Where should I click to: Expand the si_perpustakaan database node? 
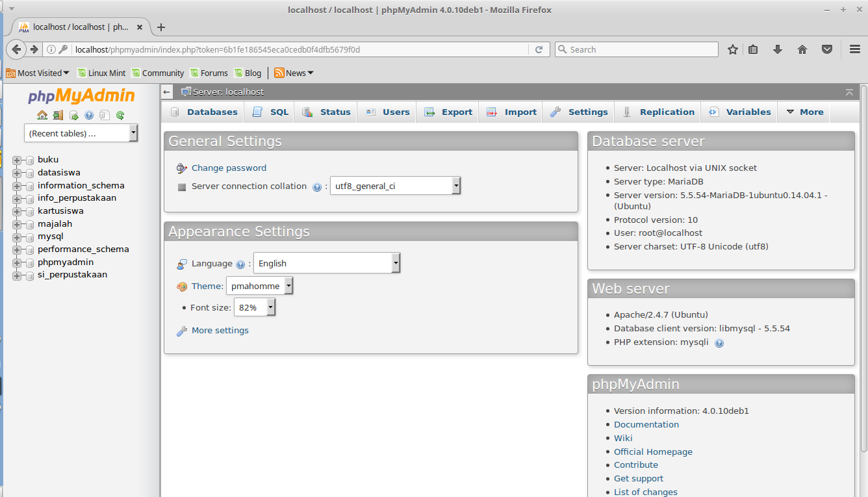[x=18, y=274]
